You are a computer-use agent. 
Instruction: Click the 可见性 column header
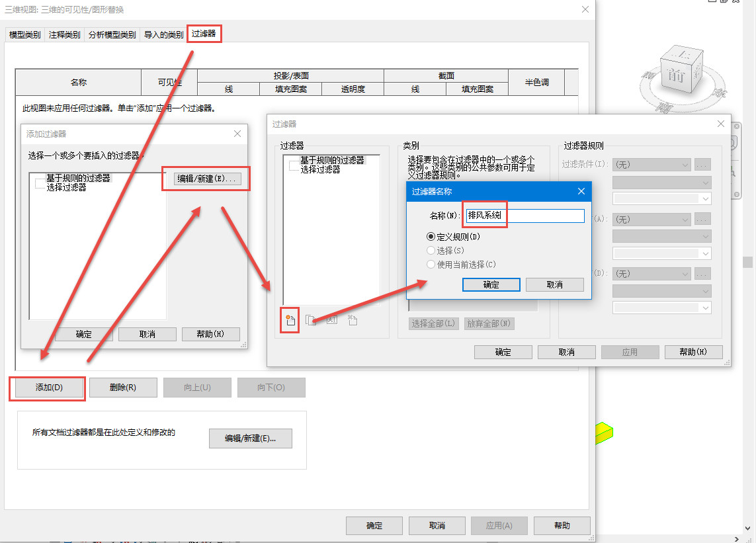tap(169, 83)
